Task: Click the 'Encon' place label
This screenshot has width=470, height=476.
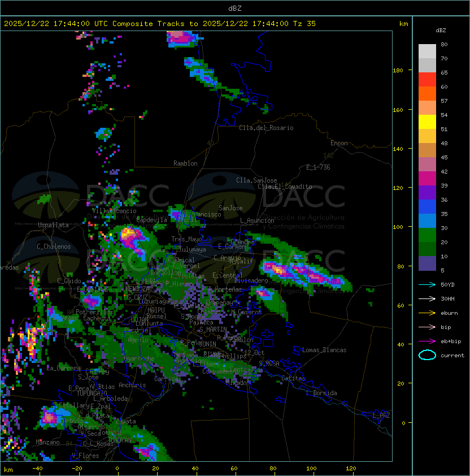Action: pos(339,143)
